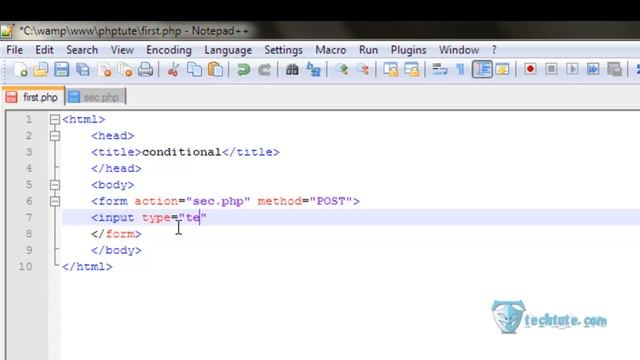The image size is (640, 360).
Task: Open the Plugins menu
Action: tap(408, 50)
